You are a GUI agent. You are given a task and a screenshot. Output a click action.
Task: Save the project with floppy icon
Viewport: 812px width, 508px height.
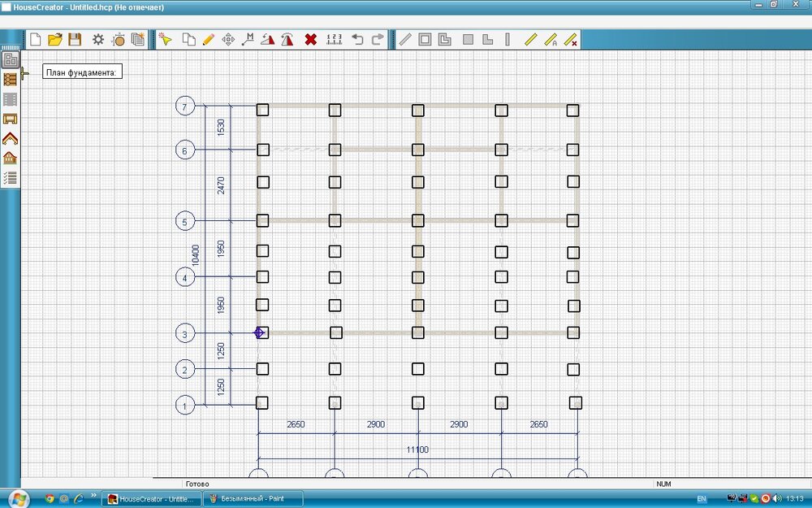[x=75, y=39]
